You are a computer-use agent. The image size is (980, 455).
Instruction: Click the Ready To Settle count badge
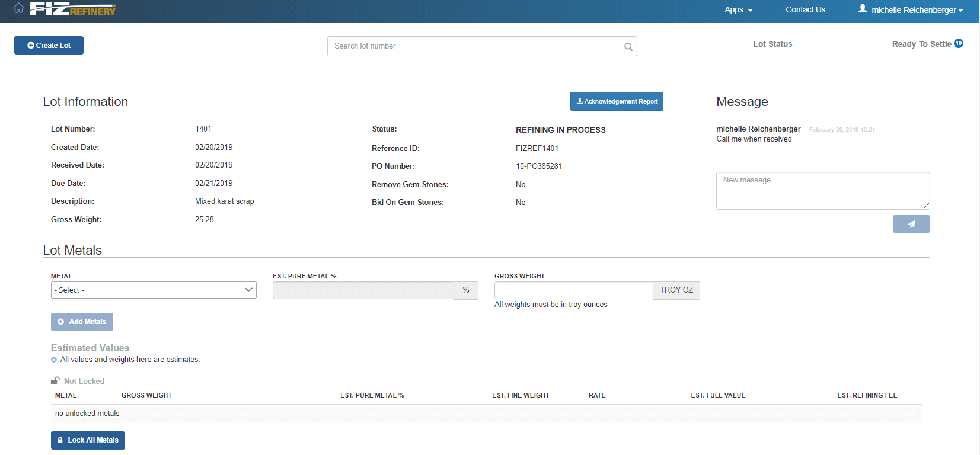coord(959,43)
